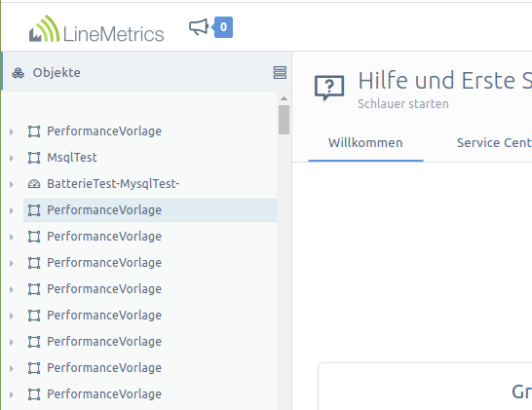Viewport: 532px width, 410px height.
Task: Expand the BatterieTest-MysqlTest- node
Action: [x=12, y=184]
